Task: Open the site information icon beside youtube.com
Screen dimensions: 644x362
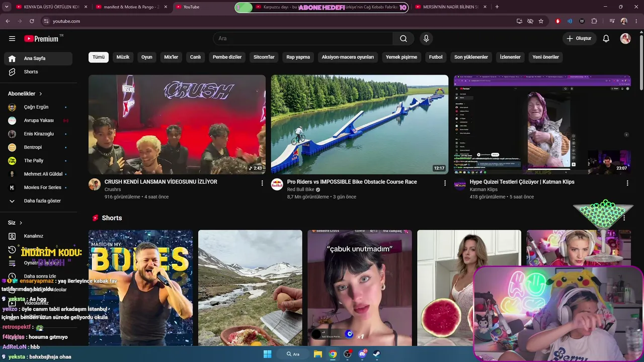Action: 46,21
